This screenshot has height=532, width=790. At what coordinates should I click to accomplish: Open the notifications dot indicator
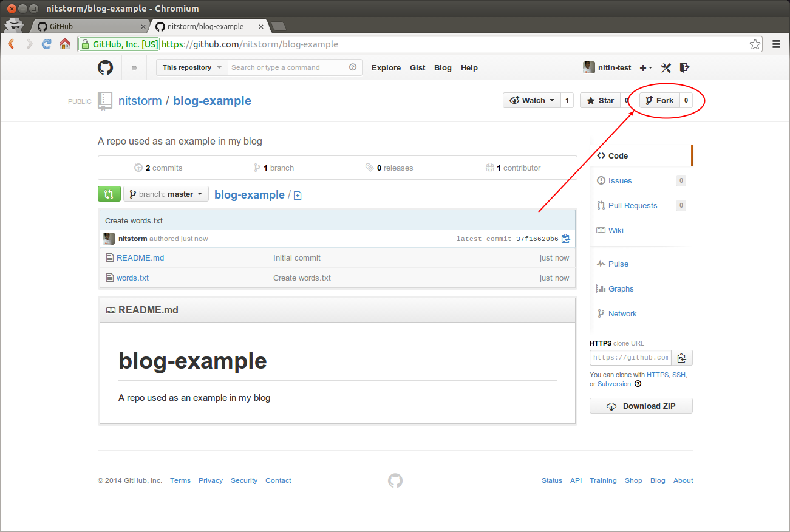[134, 68]
